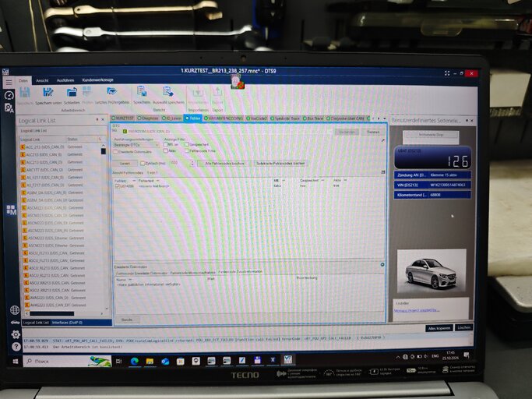Click Task View icon on taskbar
The width and height of the screenshot is (532, 399).
(118, 361)
